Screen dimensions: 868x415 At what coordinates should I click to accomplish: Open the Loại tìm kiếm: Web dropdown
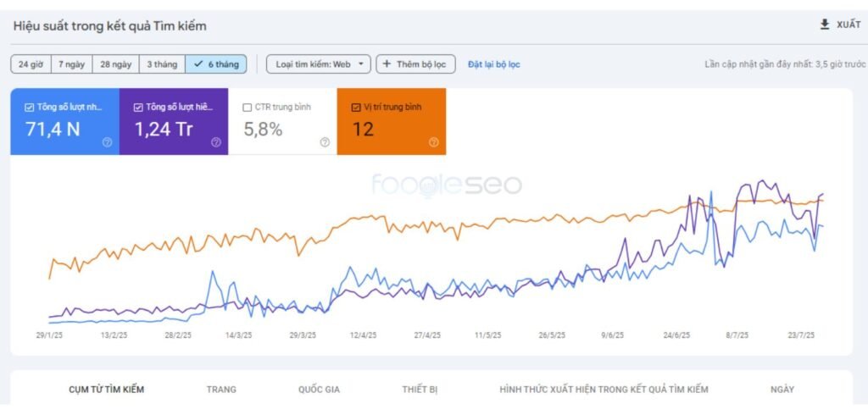[319, 64]
